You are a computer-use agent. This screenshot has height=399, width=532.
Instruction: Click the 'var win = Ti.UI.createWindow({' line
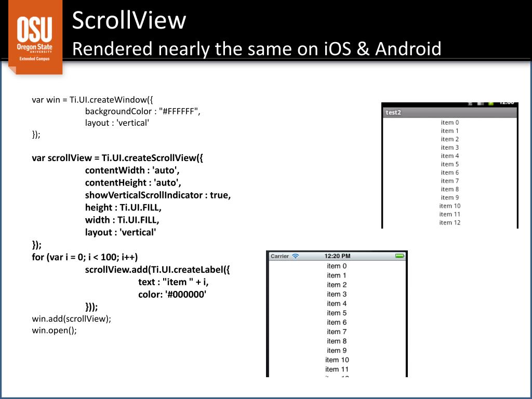click(x=92, y=100)
